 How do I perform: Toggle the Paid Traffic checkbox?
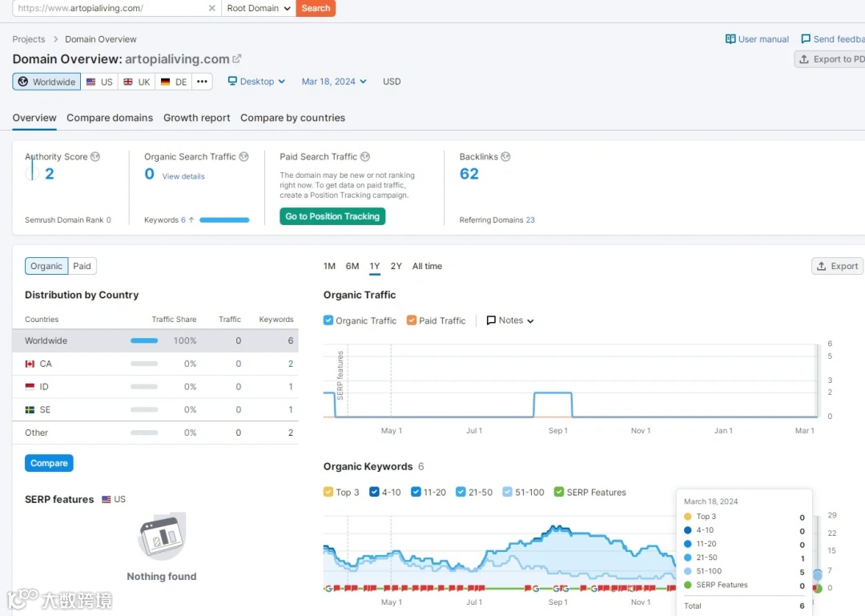(x=412, y=320)
